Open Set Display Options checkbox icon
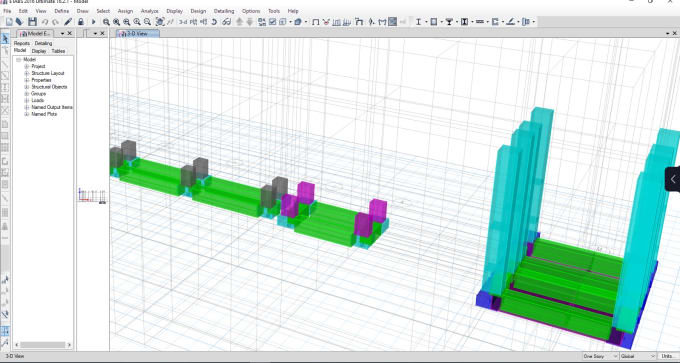Image resolution: width=680 pixels, height=363 pixels. pyautogui.click(x=273, y=22)
